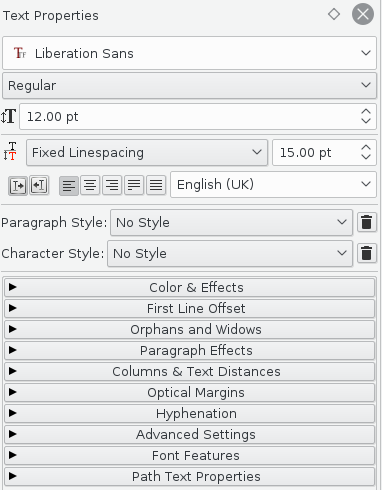Viewport: 382px width, 490px height.
Task: Align text center
Action: point(90,185)
